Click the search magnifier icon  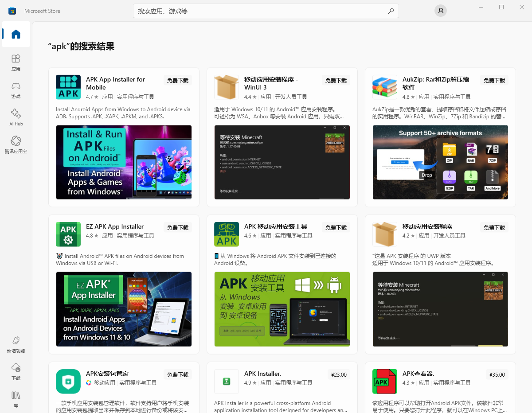391,11
